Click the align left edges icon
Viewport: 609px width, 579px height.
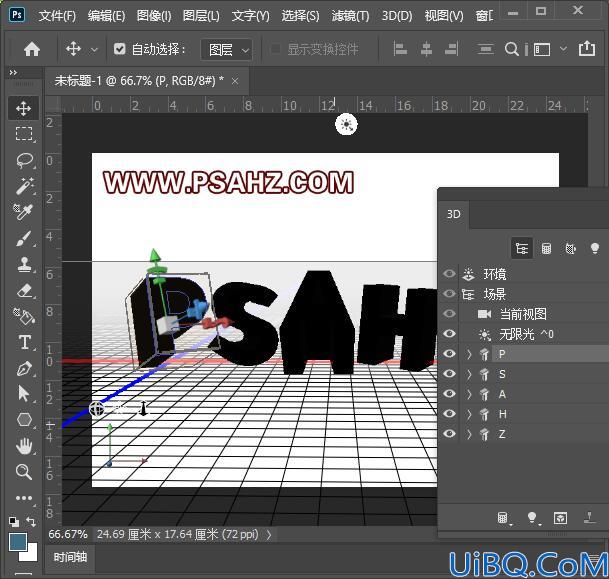[400, 49]
